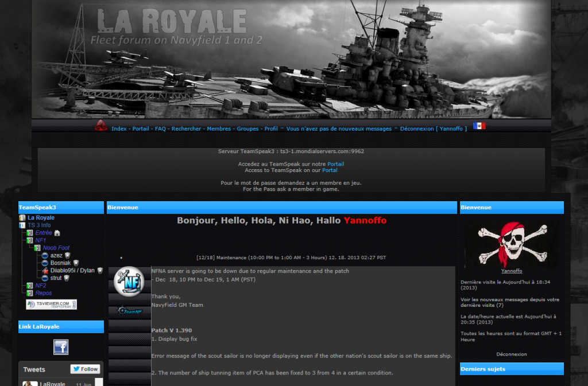This screenshot has width=588, height=386.
Task: Select the TS 3 Info tree entry
Action: click(x=39, y=225)
